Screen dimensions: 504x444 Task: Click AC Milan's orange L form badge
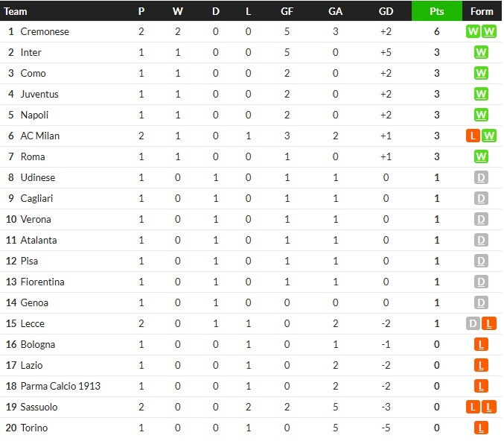[x=473, y=136]
